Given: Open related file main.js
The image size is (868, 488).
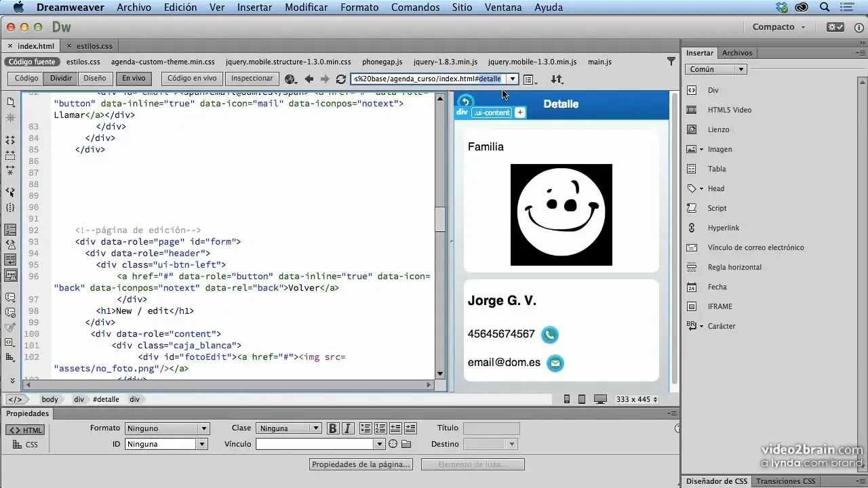Looking at the screenshot, I should [599, 62].
